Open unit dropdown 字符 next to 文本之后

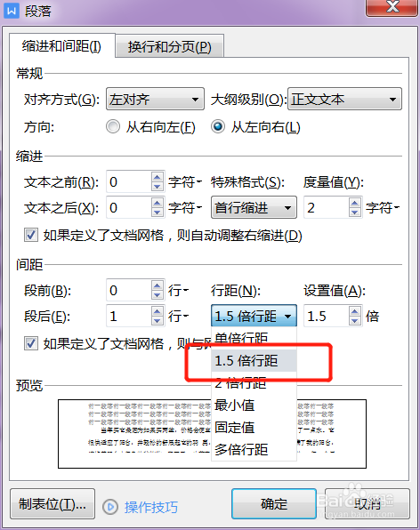point(185,207)
